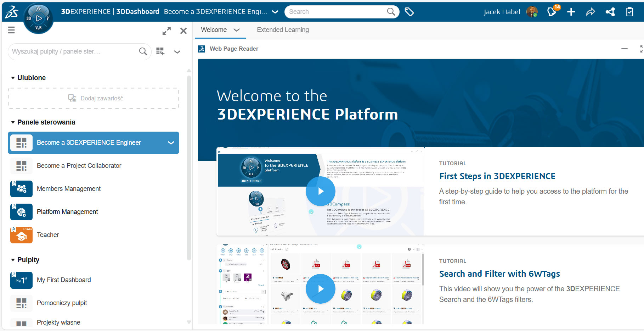
Task: Select the Welcome tab
Action: [x=214, y=30]
